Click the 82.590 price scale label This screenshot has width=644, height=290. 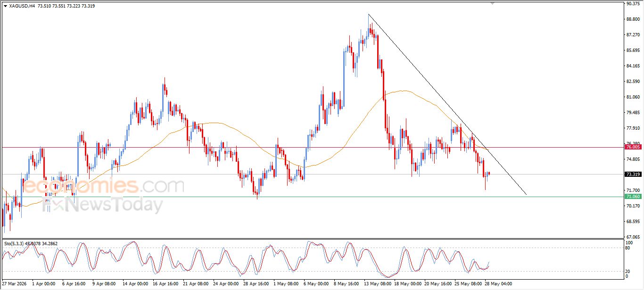633,82
